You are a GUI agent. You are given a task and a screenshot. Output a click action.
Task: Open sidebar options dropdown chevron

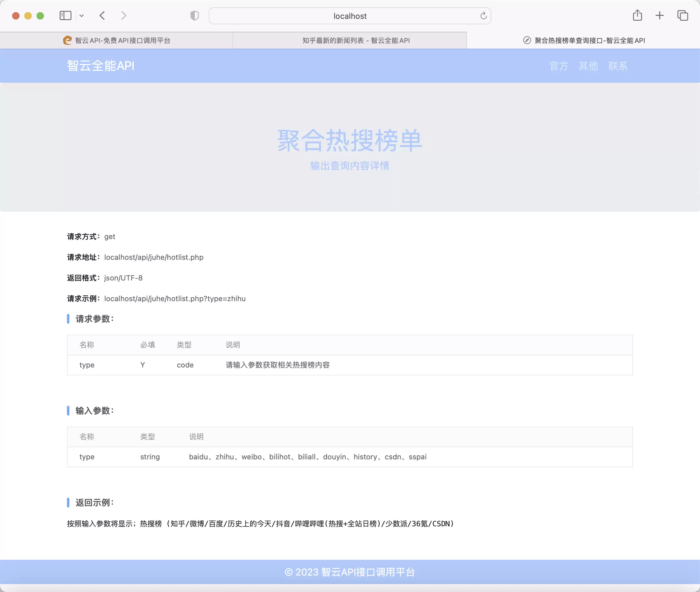click(x=82, y=16)
